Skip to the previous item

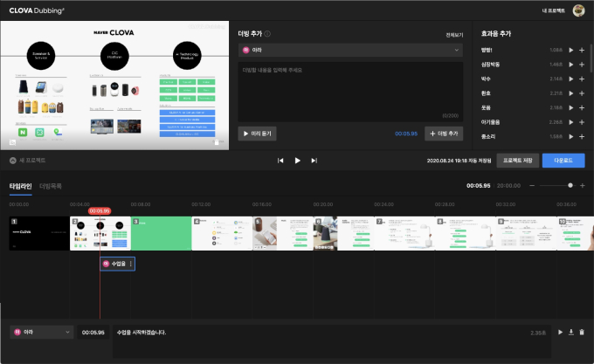(x=280, y=161)
